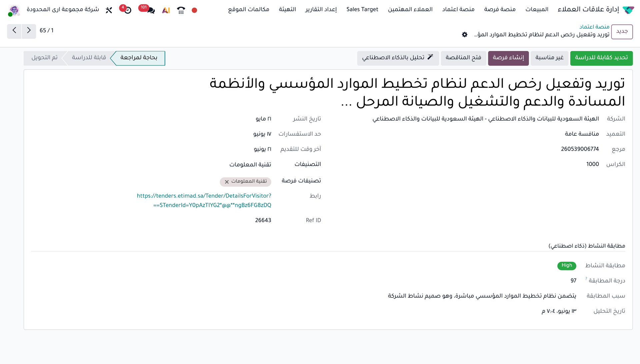The height and width of the screenshot is (364, 640).
Task: Click التعميد value منافسة عامة
Action: (582, 134)
